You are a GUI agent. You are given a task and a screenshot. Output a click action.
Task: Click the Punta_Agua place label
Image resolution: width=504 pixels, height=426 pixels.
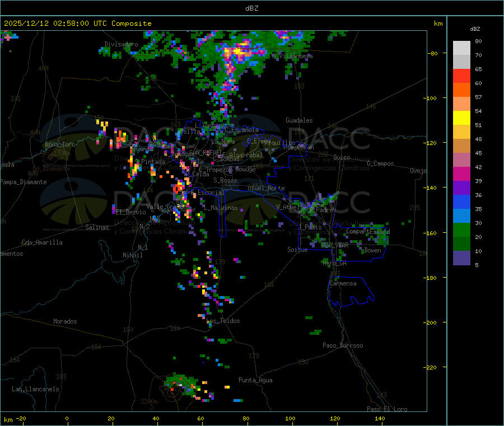coord(255,381)
